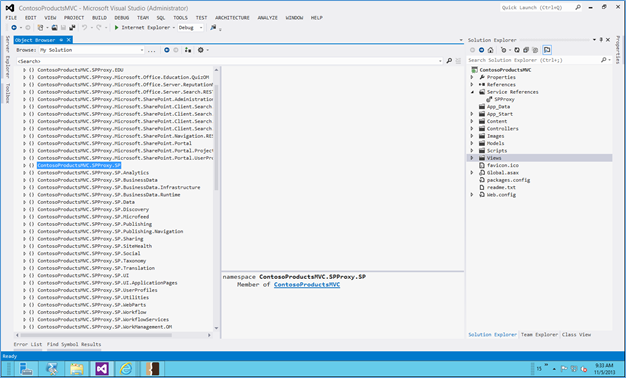The image size is (626, 378).
Task: Click Add to References icon in Object Browser
Action: click(188, 50)
